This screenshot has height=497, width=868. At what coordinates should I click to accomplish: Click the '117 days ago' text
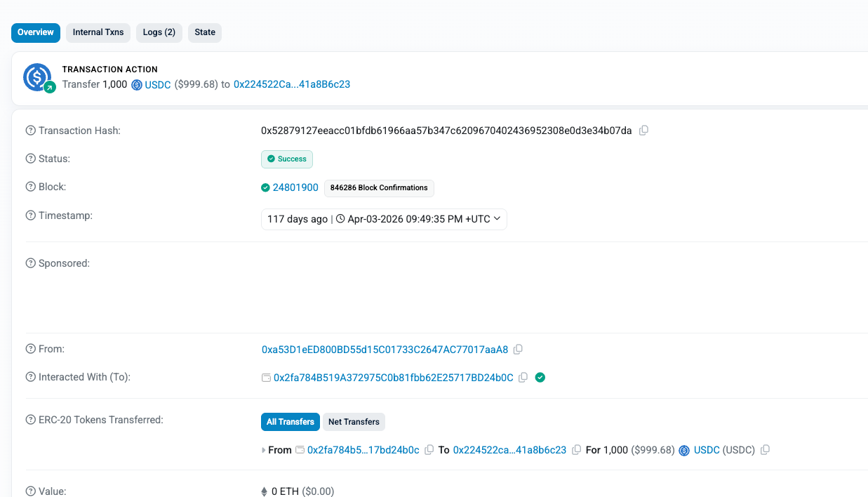[298, 219]
